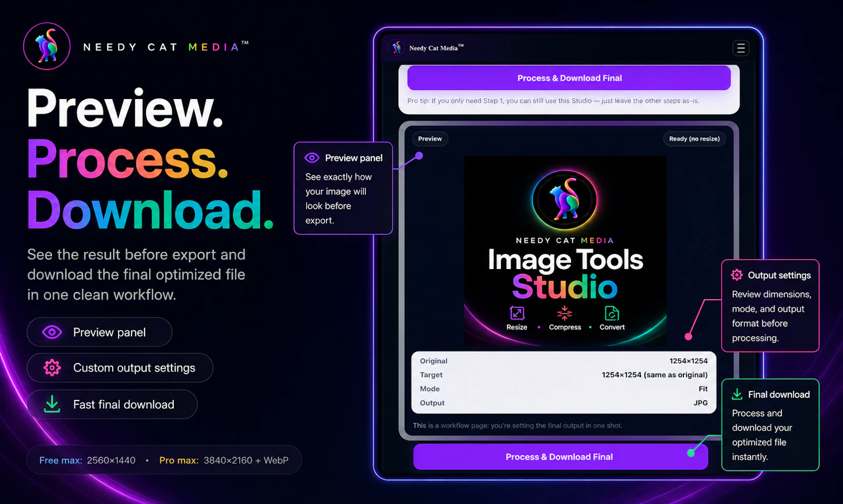
Task: Click the gear icon in Output settings callout
Action: coord(737,275)
